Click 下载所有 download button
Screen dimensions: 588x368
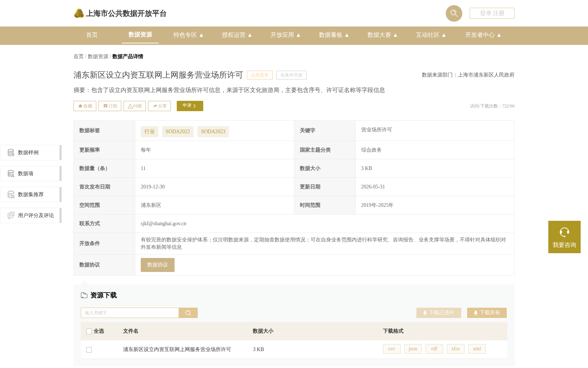click(x=487, y=313)
